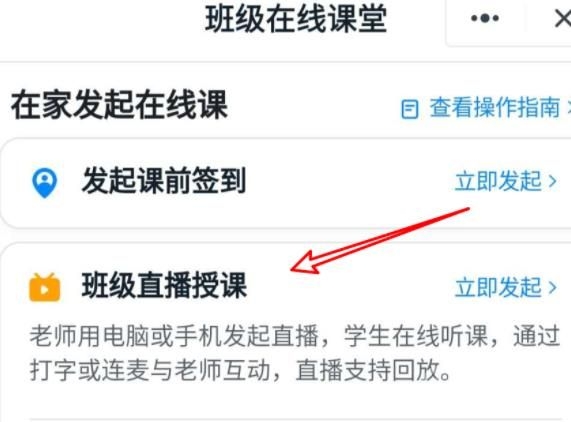The height and width of the screenshot is (422, 571).
Task: Click the description line starting 老师用电脑或手机
Action: pyautogui.click(x=294, y=336)
